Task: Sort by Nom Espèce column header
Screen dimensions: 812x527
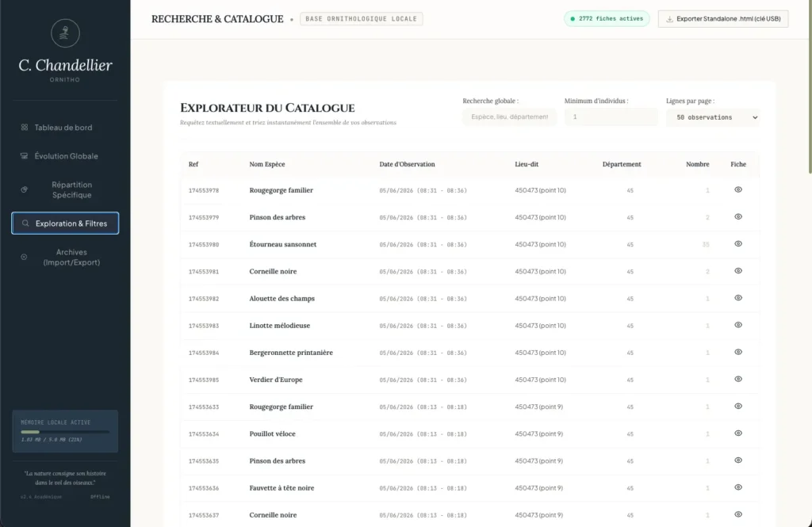Action: click(x=266, y=164)
